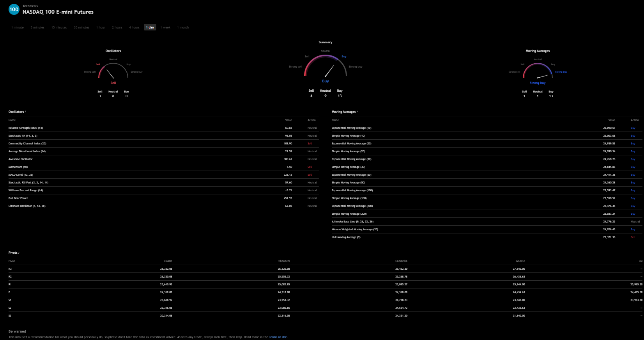
Task: Click the Fibonacci pivot column header
Action: (x=284, y=261)
